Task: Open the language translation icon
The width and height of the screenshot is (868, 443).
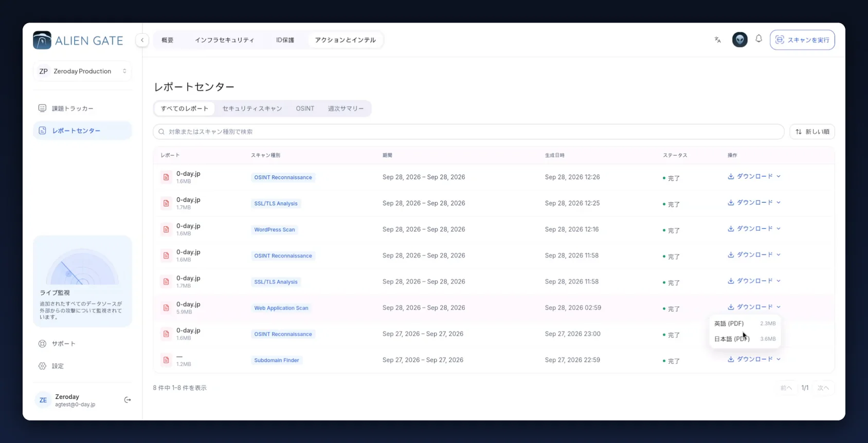Action: 718,40
